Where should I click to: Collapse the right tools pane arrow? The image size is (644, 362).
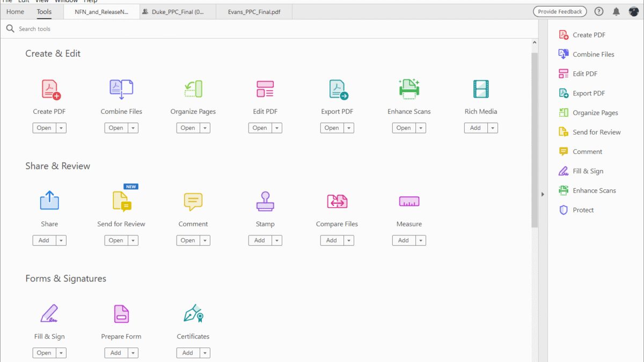click(543, 194)
